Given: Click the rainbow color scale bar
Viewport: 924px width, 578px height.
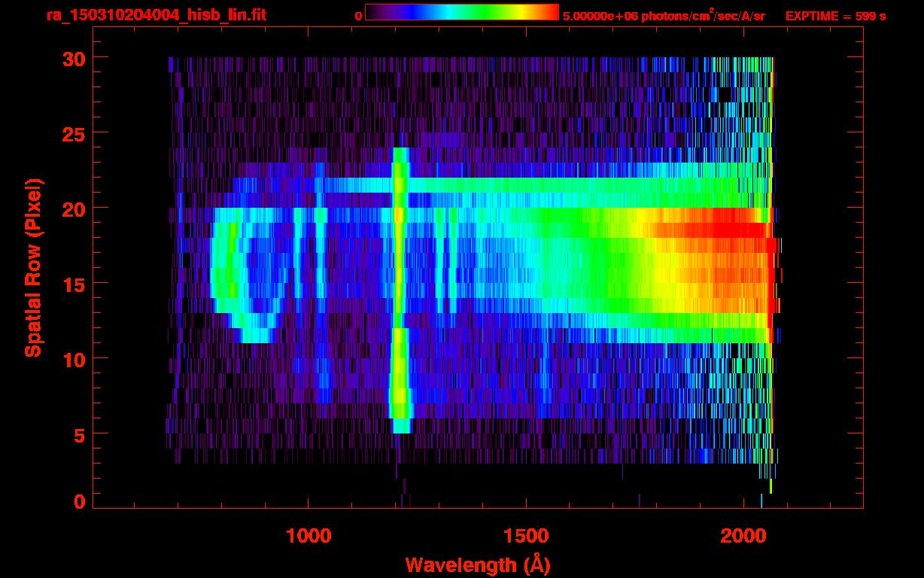Looking at the screenshot, I should click(x=462, y=12).
